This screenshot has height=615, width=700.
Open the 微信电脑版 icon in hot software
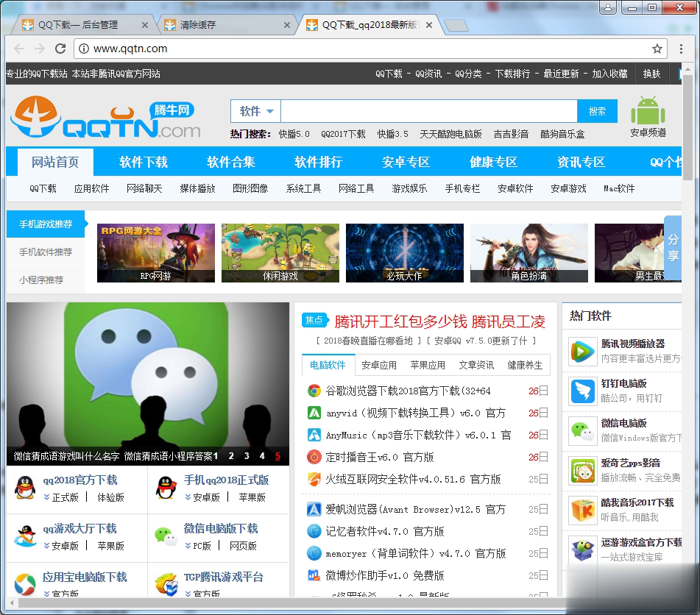tap(582, 431)
